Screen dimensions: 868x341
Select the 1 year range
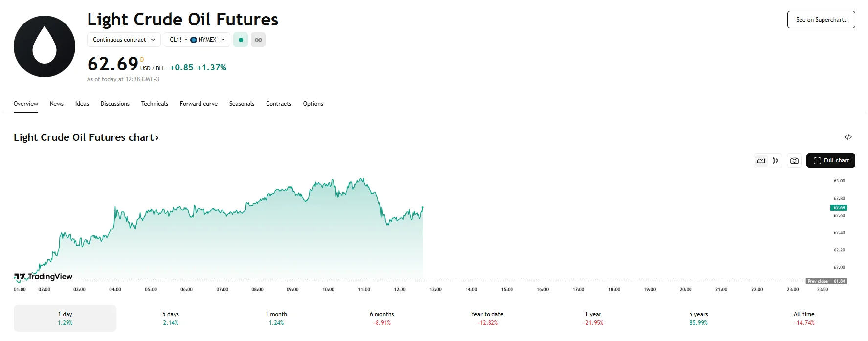(593, 318)
